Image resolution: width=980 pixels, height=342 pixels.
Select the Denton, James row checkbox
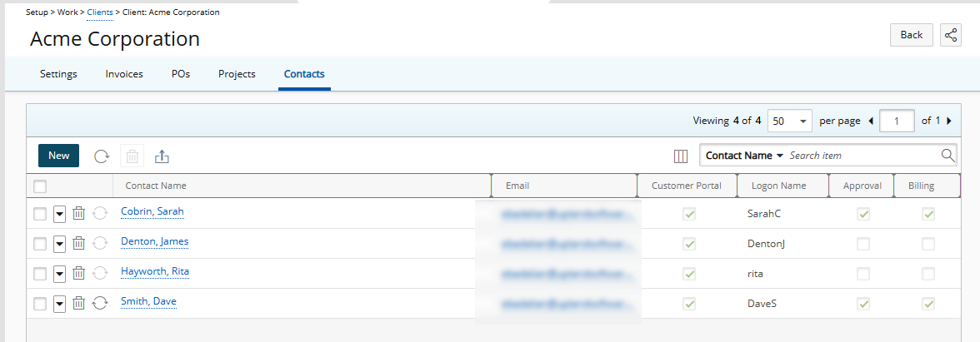(x=40, y=244)
